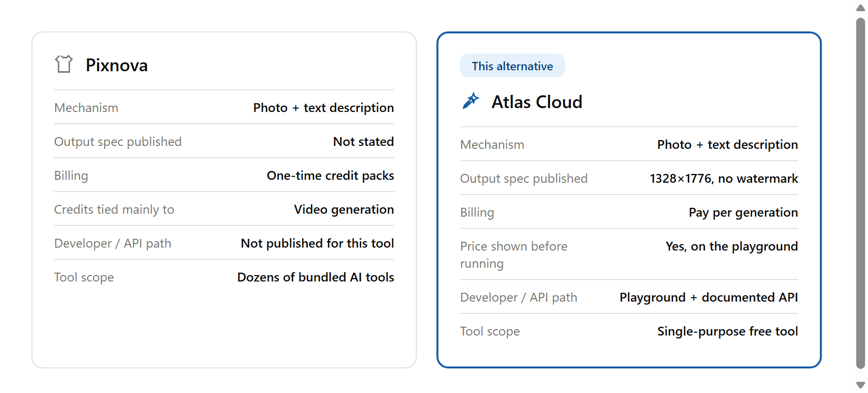This screenshot has height=393, width=868.
Task: Click Pixnova's 'Photo + text description' value
Action: pos(324,108)
